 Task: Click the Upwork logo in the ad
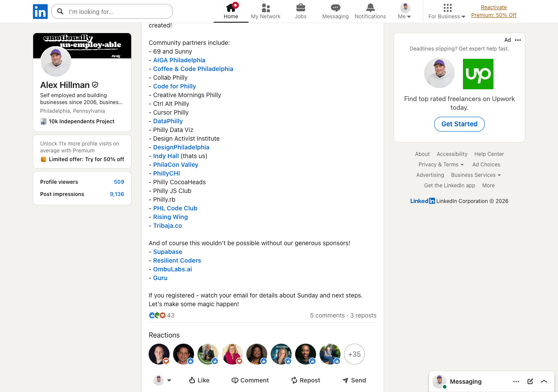coord(478,74)
